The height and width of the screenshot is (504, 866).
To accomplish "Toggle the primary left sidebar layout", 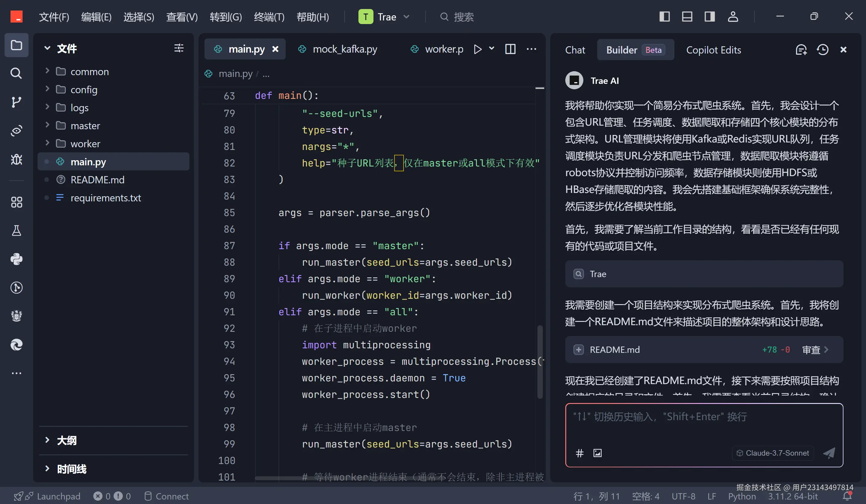I will click(x=664, y=17).
